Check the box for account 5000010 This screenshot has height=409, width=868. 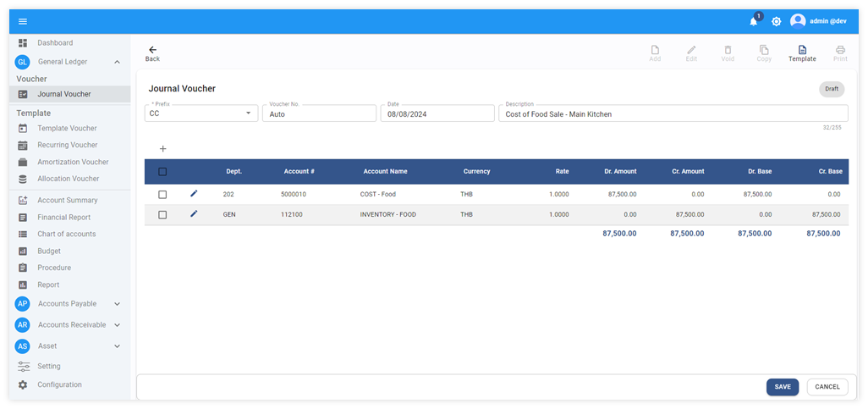pyautogui.click(x=162, y=195)
